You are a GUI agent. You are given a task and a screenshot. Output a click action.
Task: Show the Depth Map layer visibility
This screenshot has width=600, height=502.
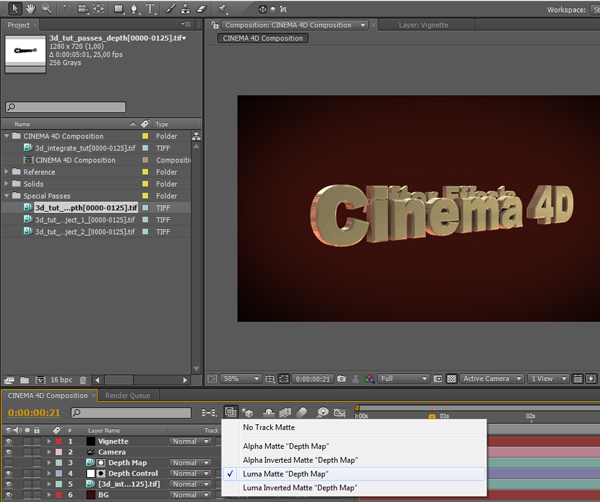click(9, 463)
